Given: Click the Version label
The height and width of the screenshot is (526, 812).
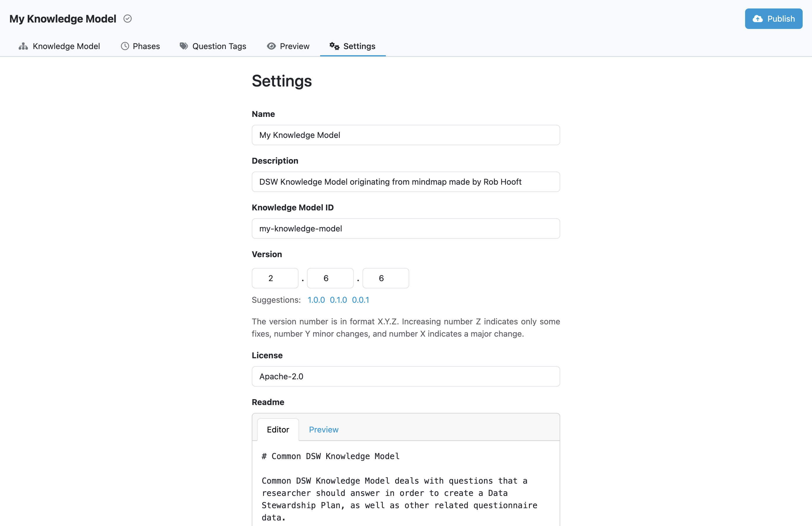Looking at the screenshot, I should [x=267, y=254].
